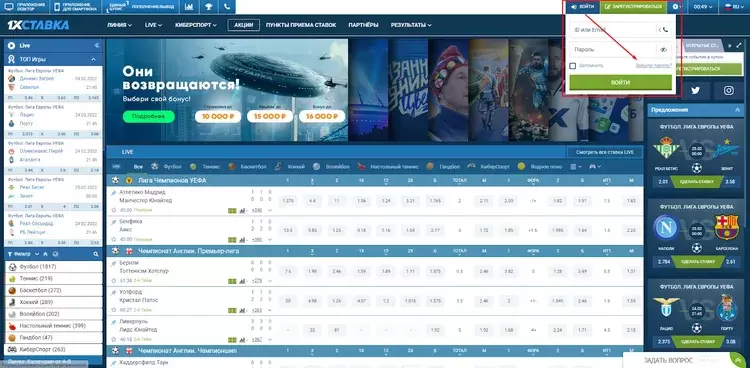Open the Акции tab
The width and height of the screenshot is (750, 368).
(x=243, y=25)
